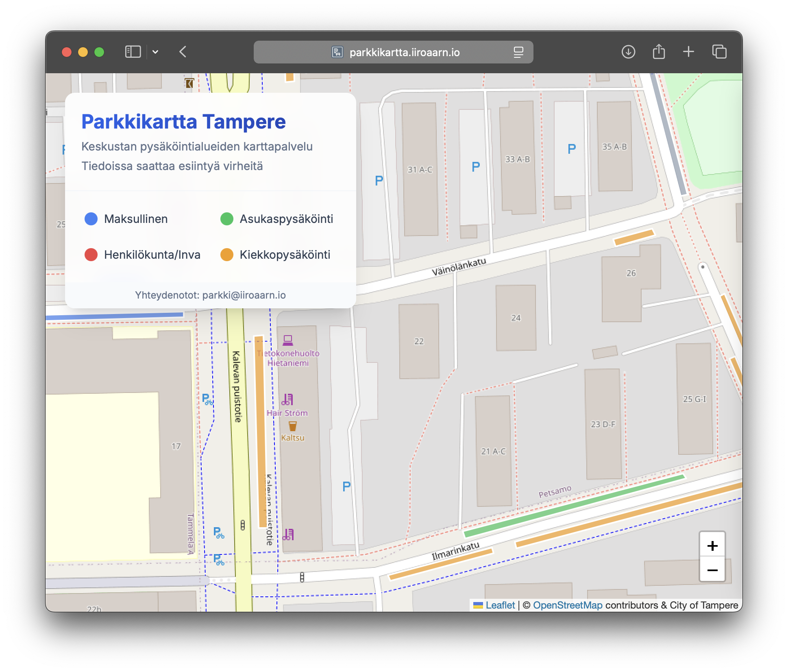Image resolution: width=788 pixels, height=672 pixels.
Task: Click the Reader view icon in address bar
Action: tap(518, 52)
